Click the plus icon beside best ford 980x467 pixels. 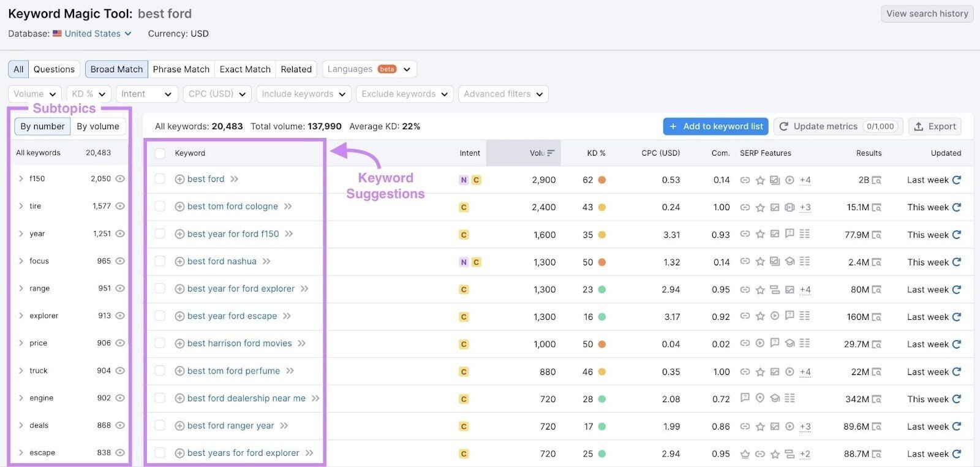point(179,180)
